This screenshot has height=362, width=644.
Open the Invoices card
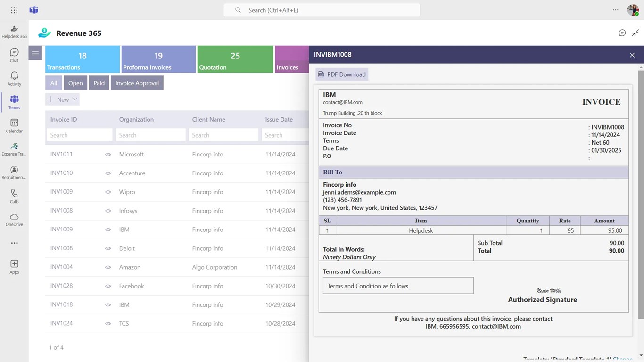click(x=292, y=59)
